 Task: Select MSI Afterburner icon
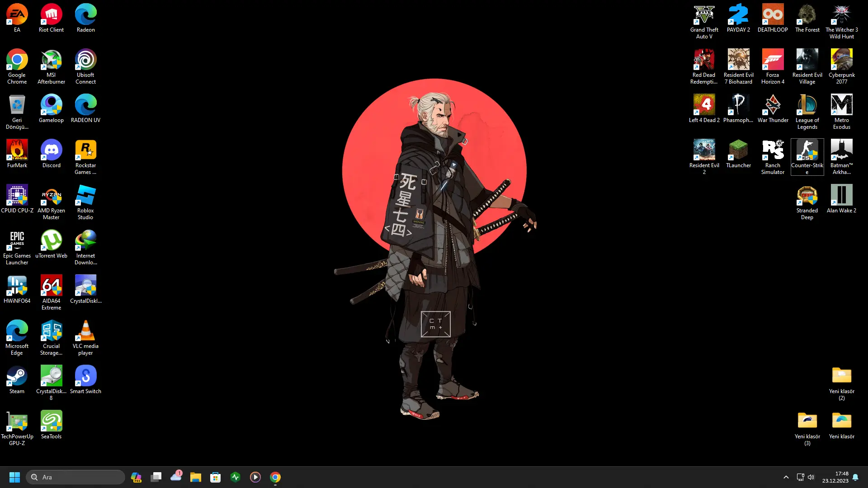click(x=51, y=66)
